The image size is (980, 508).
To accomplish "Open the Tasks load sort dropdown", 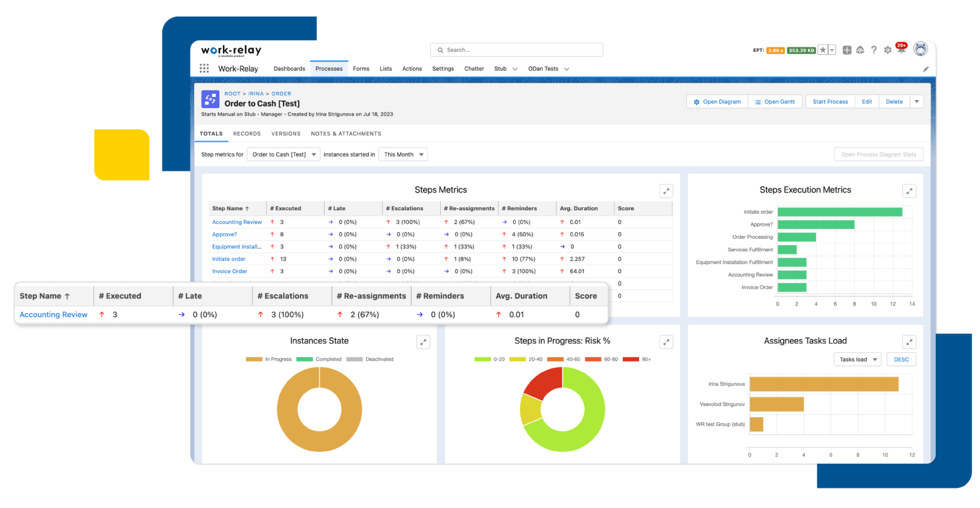I will (857, 359).
